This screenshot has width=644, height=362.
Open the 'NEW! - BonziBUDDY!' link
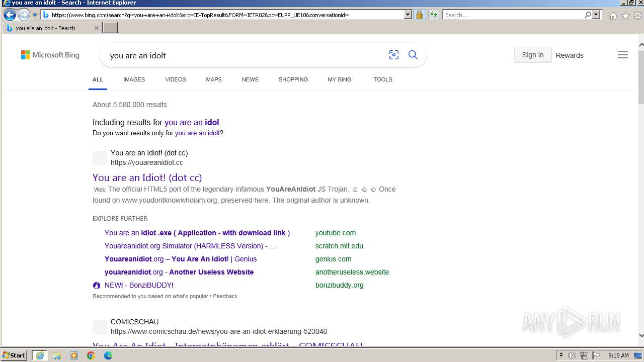pyautogui.click(x=139, y=285)
